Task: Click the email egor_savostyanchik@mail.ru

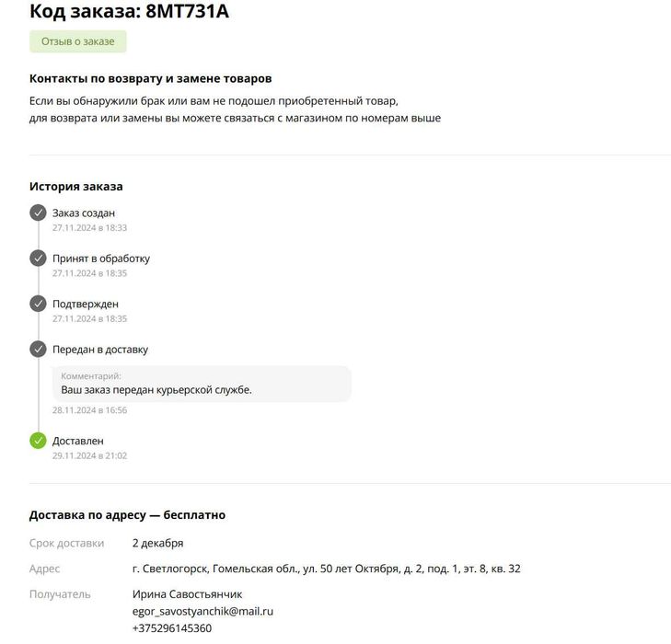Action: [x=202, y=611]
